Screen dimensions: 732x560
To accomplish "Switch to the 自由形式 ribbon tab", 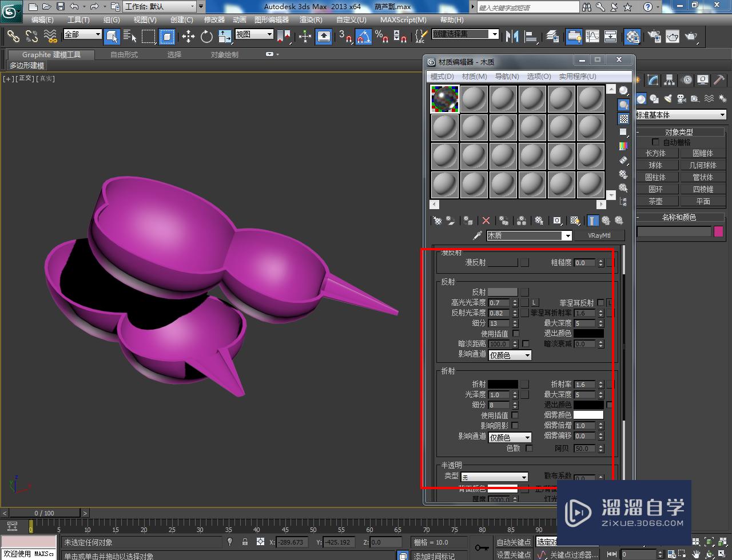I will point(124,55).
